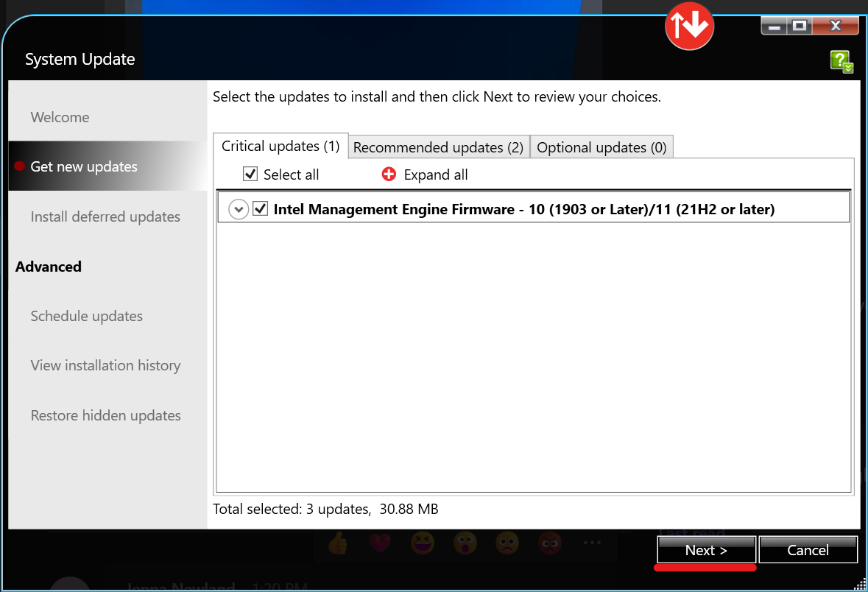Maximize the System Update window
Viewport: 868px width, 592px height.
pyautogui.click(x=800, y=26)
